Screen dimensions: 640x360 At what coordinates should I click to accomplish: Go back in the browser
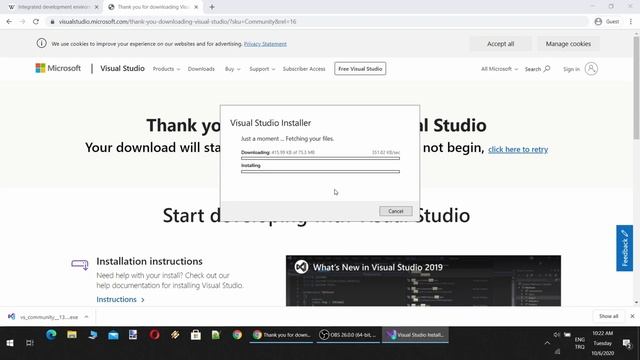pos(9,22)
